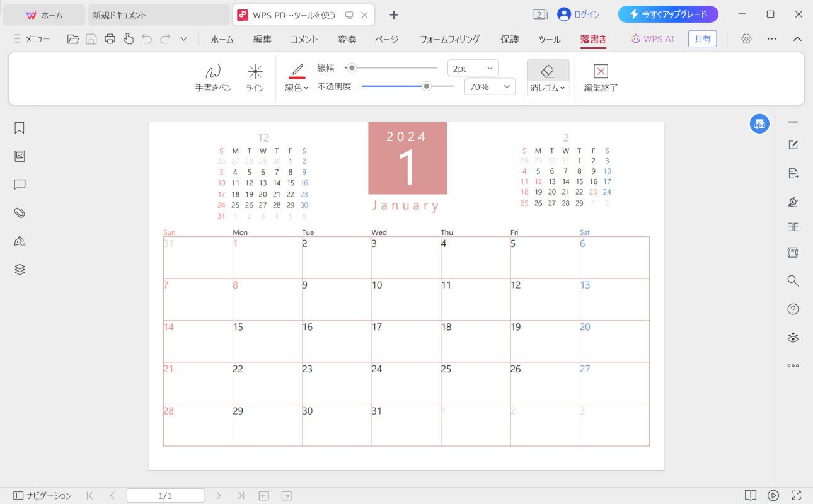
Task: Open the ホーム window tab
Action: click(44, 14)
